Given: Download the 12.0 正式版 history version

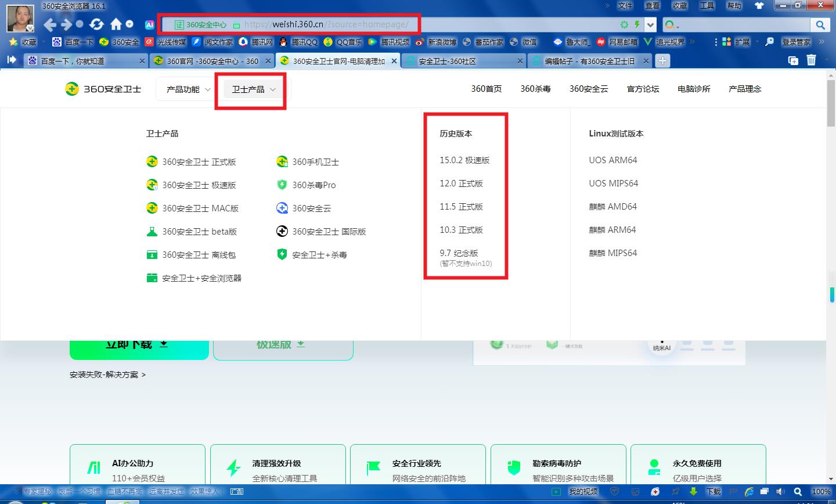Looking at the screenshot, I should click(x=461, y=183).
